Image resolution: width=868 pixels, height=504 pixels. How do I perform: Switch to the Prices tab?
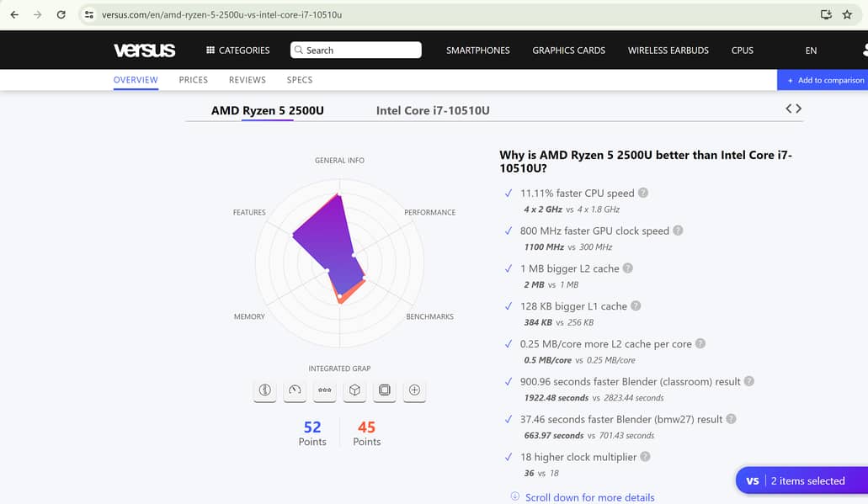click(x=193, y=80)
